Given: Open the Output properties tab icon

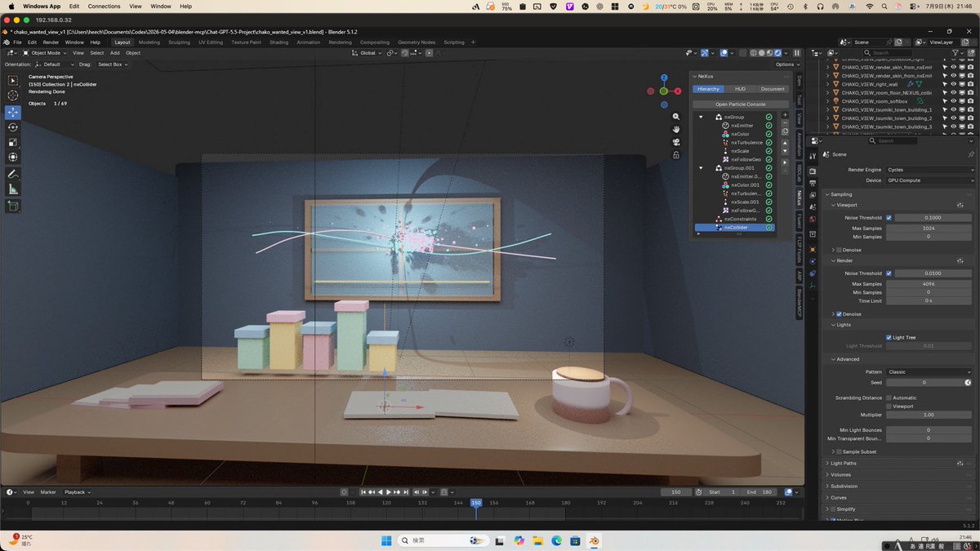Looking at the screenshot, I should click(813, 183).
